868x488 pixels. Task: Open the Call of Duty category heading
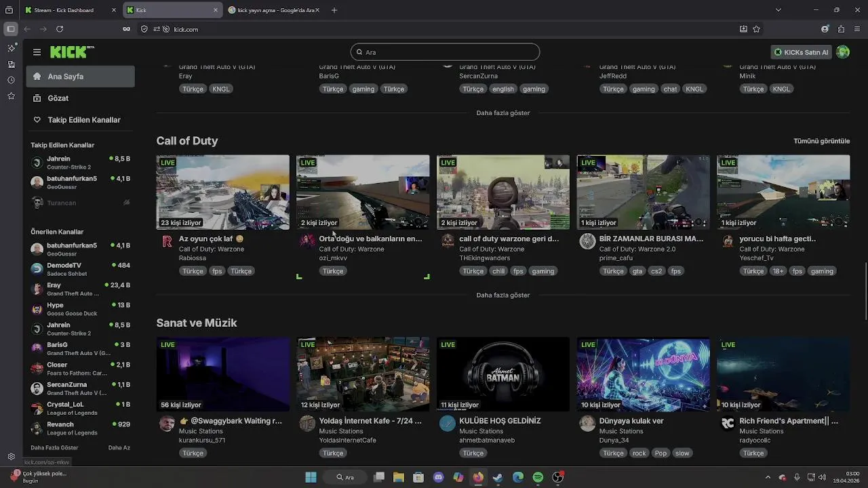[x=187, y=141]
